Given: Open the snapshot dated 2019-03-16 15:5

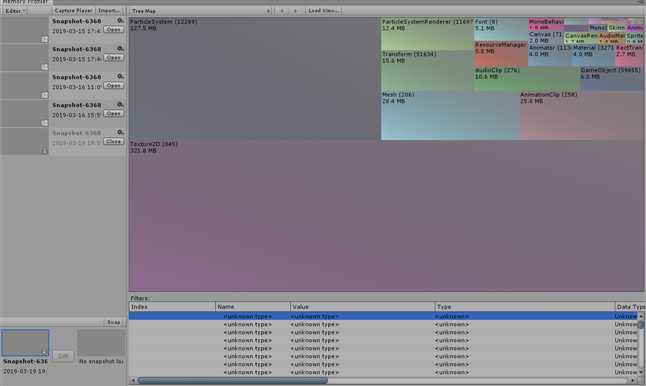Looking at the screenshot, I should tap(113, 114).
